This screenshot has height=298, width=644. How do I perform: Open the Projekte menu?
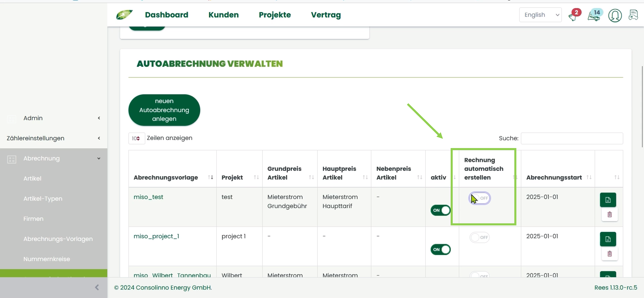[x=275, y=15]
